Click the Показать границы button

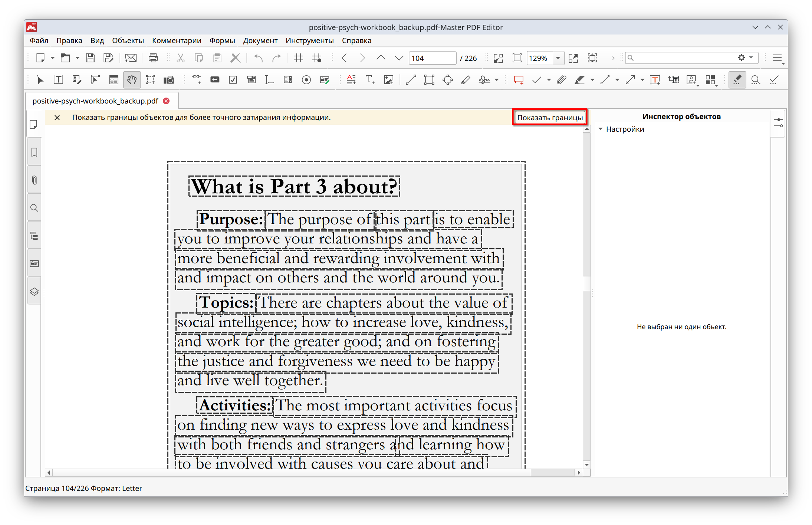[550, 118]
